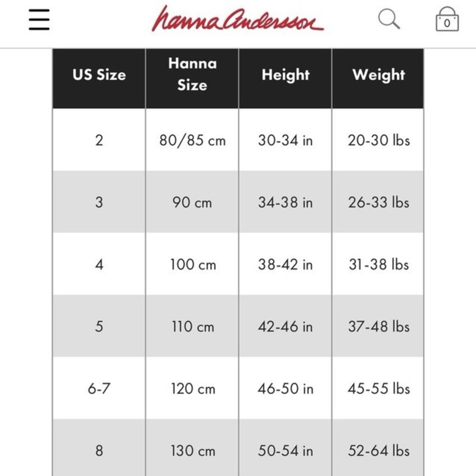Select the 80/85 cm Hanna size cell
476x476 pixels.
pyautogui.click(x=192, y=140)
